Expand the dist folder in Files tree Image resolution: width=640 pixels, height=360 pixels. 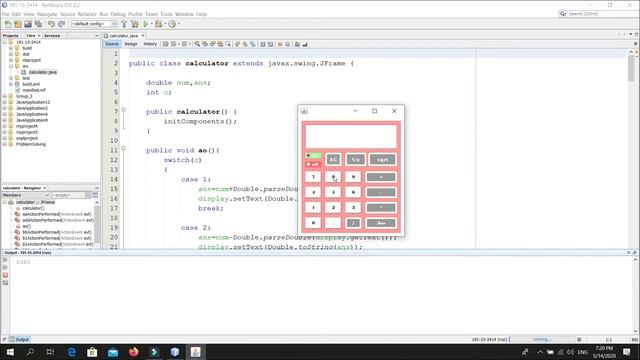[x=11, y=54]
